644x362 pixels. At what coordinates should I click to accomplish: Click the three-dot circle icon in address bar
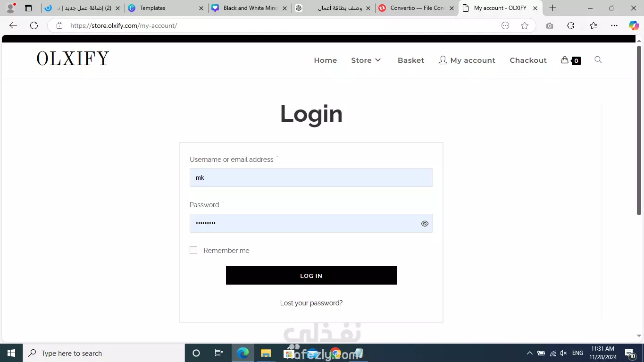tap(505, 25)
